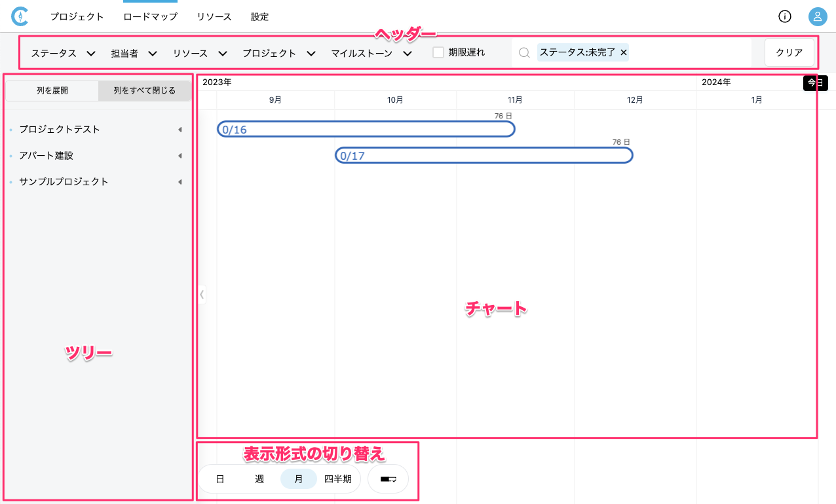Viewport: 836px width, 504px height.
Task: Click the compass app logo
Action: [20, 16]
